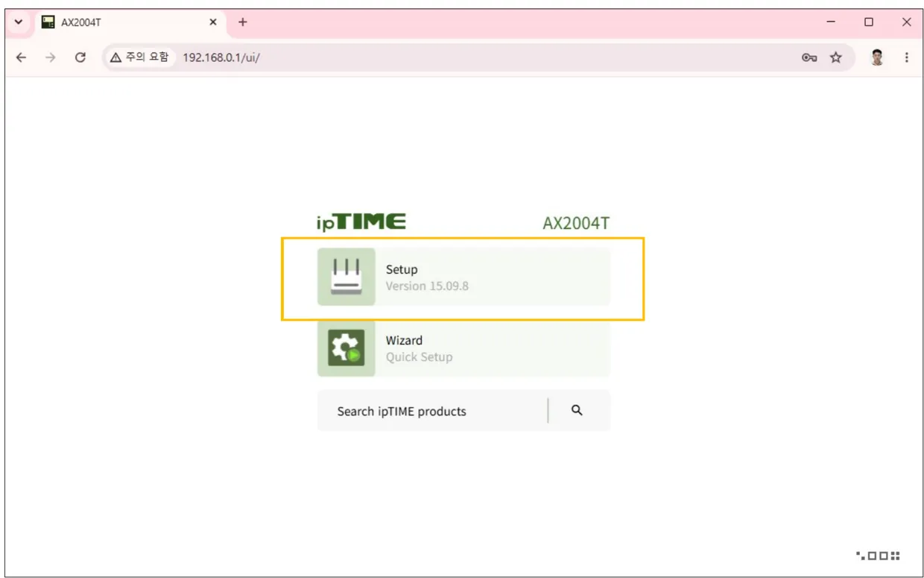
Task: Close the AX2004T tab
Action: [x=213, y=22]
